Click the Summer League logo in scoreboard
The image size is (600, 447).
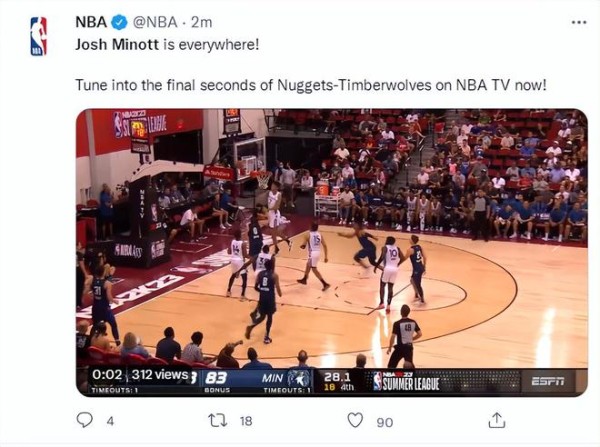(x=406, y=381)
